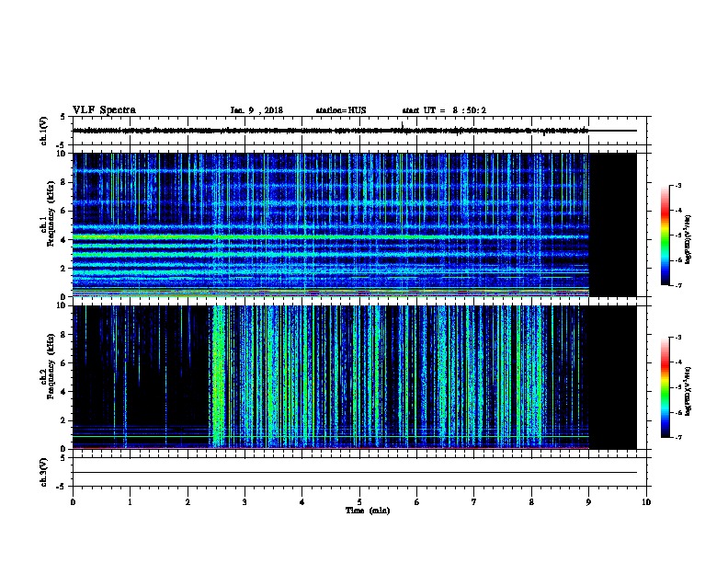Select the "start UT = 8:50:2" text

click(444, 110)
